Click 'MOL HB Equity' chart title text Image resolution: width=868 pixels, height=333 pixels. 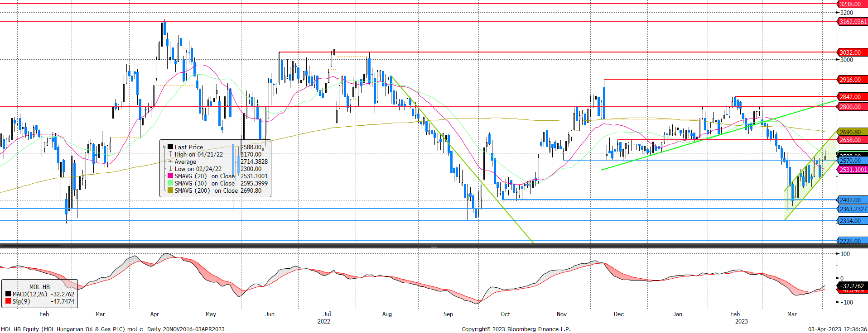click(20, 329)
